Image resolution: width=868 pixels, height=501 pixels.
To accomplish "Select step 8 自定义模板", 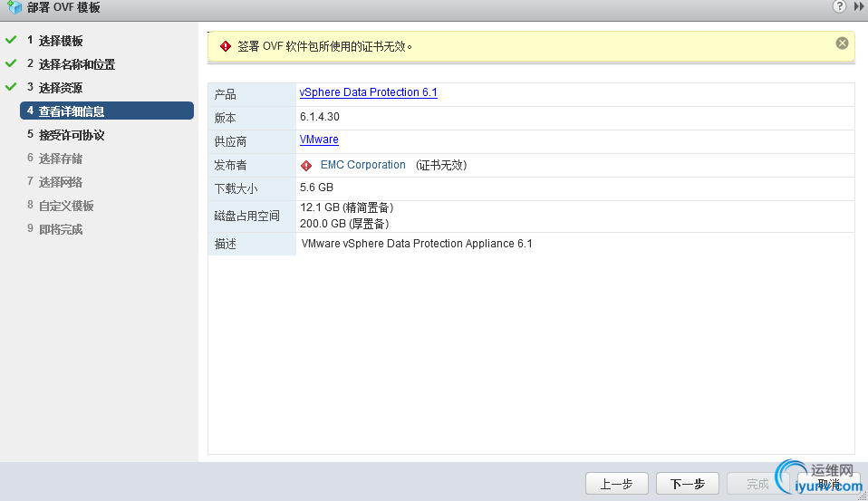I will pos(61,206).
